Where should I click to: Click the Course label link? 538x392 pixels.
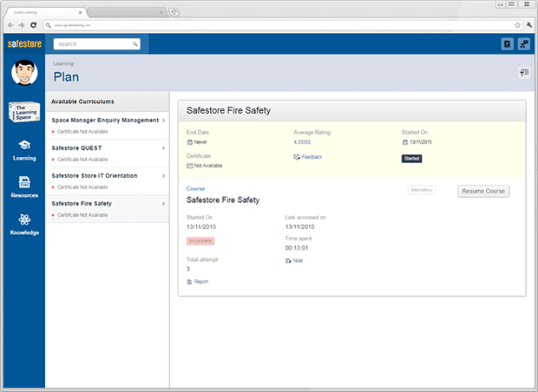click(195, 188)
